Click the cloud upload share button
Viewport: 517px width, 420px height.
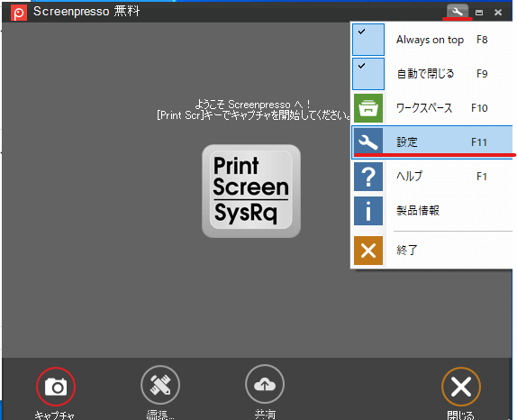(x=265, y=384)
